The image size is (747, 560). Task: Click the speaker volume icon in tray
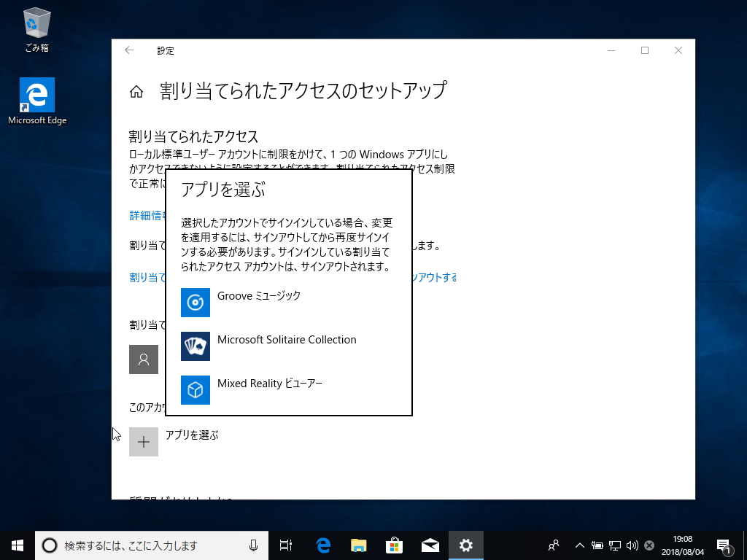632,545
